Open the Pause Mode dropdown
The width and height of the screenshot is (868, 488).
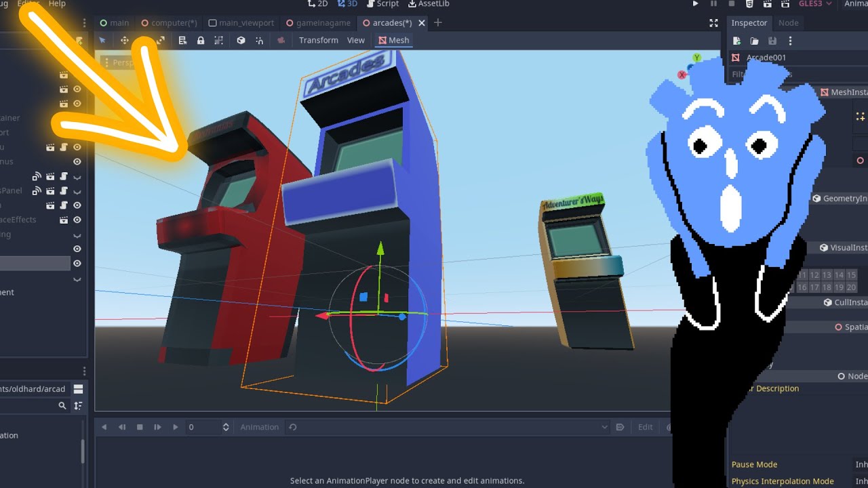(861, 465)
